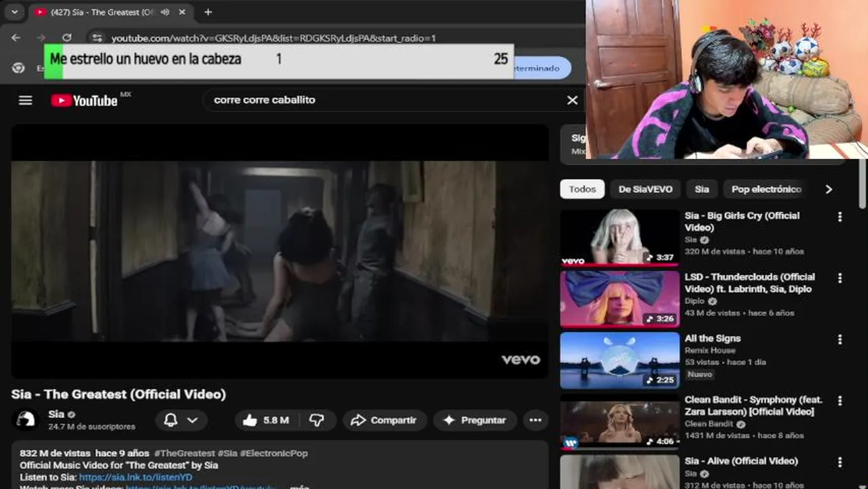This screenshot has width=868, height=489.
Task: Open the tab search chevron in title bar
Action: pyautogui.click(x=14, y=12)
